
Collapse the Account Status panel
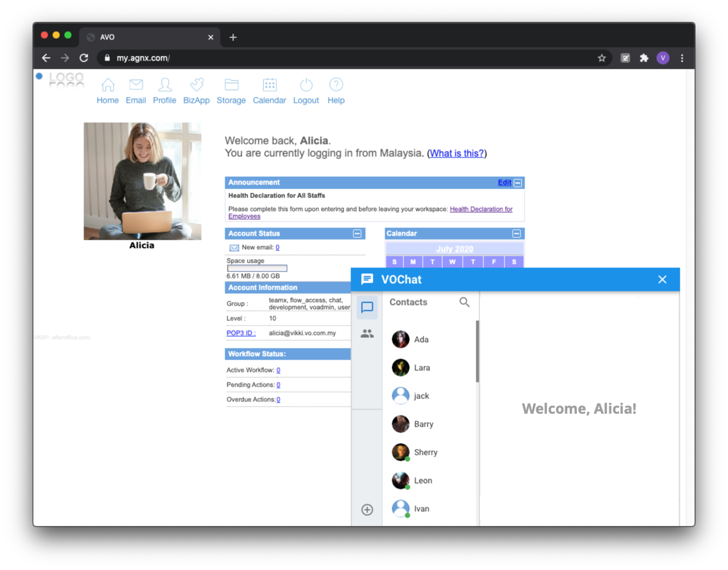(x=357, y=234)
